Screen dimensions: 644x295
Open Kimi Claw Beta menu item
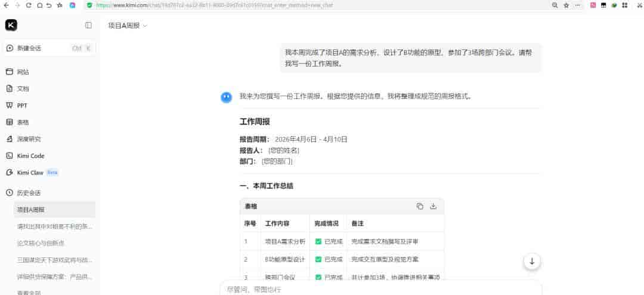coord(51,173)
